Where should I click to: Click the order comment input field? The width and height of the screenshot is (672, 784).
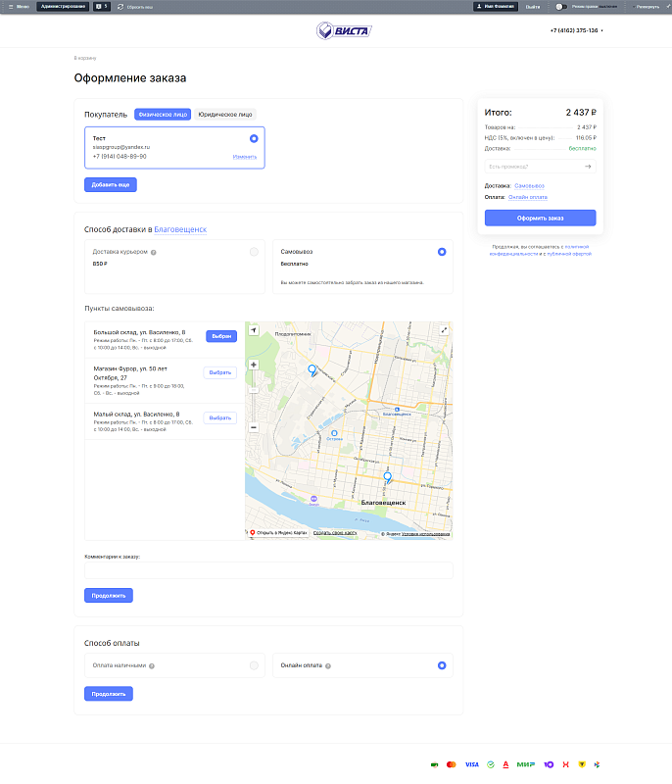click(268, 570)
